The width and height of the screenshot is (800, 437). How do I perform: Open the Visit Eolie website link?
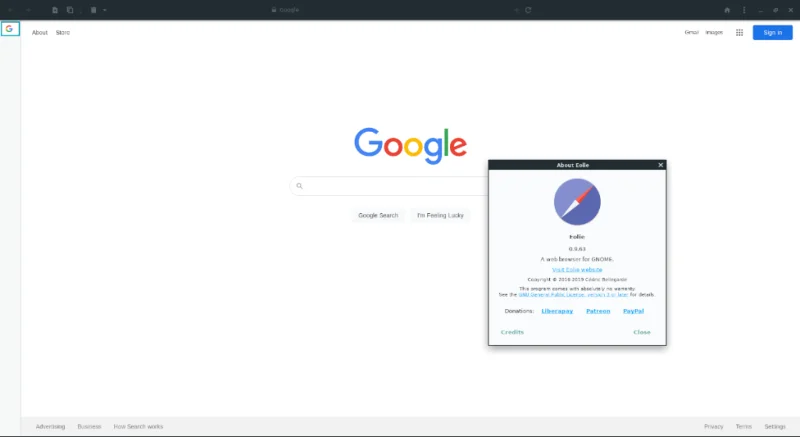pyautogui.click(x=577, y=269)
